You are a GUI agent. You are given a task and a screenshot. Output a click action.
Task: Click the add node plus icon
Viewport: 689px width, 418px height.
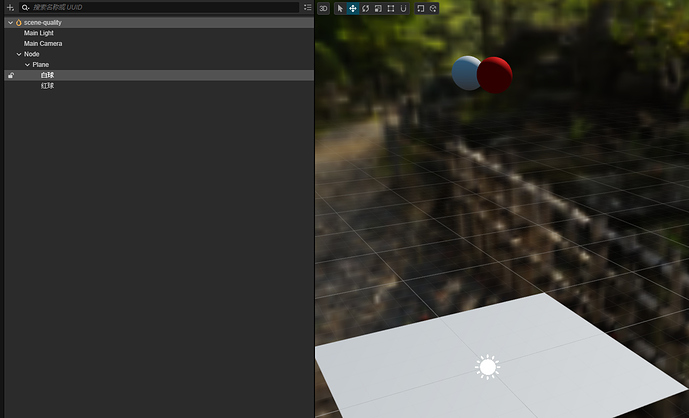[x=10, y=7]
